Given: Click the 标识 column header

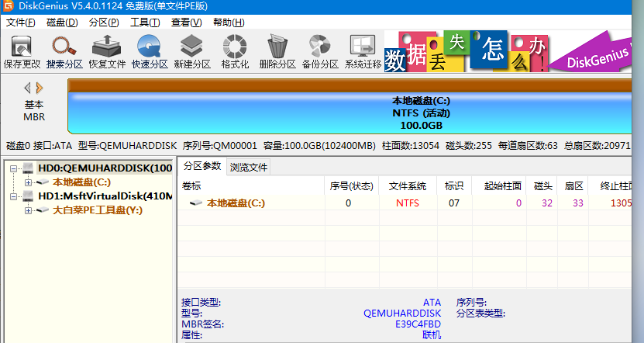Looking at the screenshot, I should 454,186.
